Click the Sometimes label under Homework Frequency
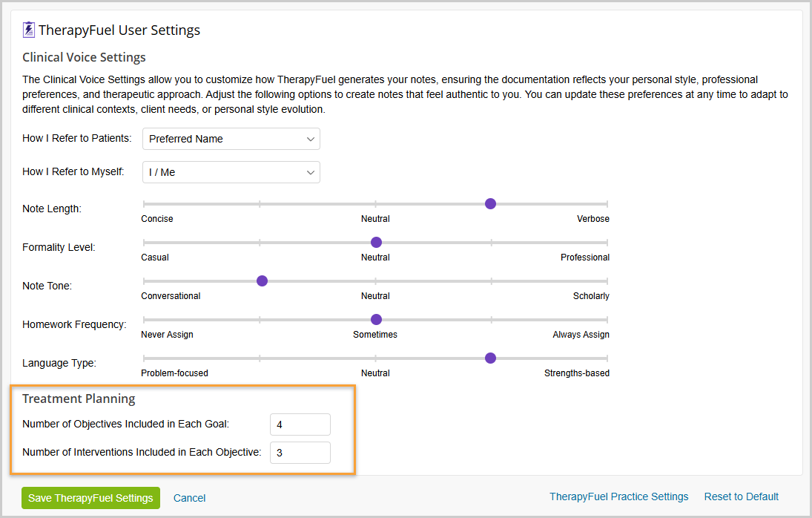812x518 pixels. click(375, 335)
